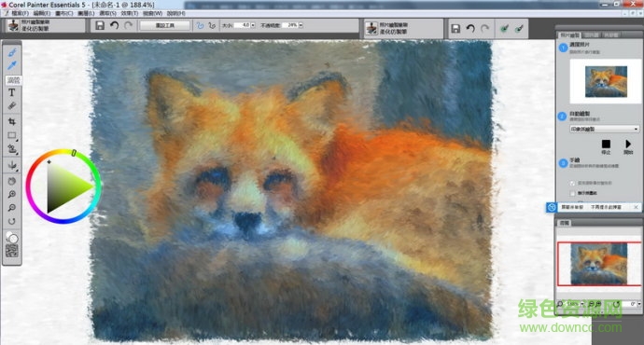
Task: Select the Eraser tool
Action: pyautogui.click(x=12, y=106)
